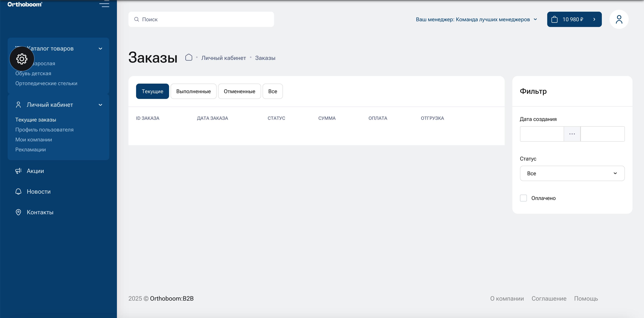Click the location pin icon beside Контакты

pos(18,212)
